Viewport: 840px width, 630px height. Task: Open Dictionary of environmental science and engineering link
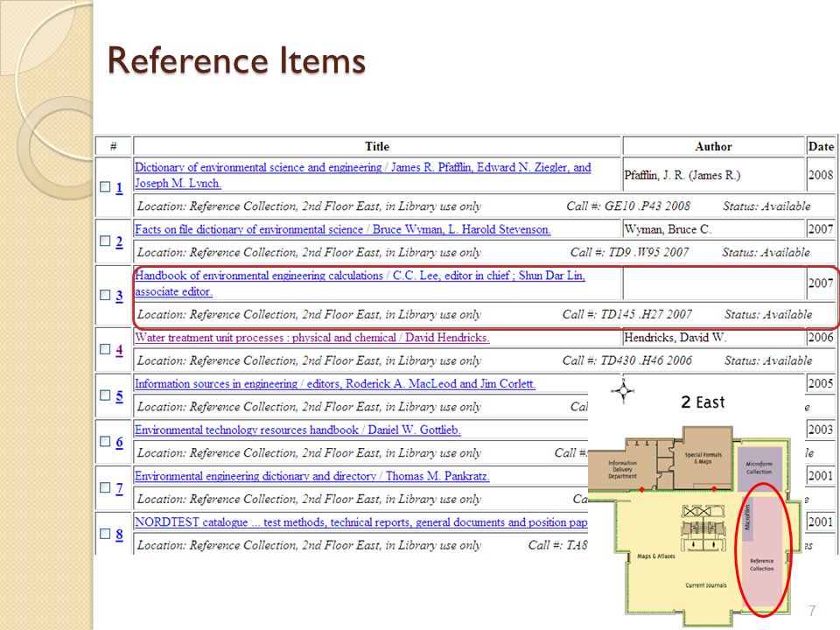pyautogui.click(x=362, y=175)
